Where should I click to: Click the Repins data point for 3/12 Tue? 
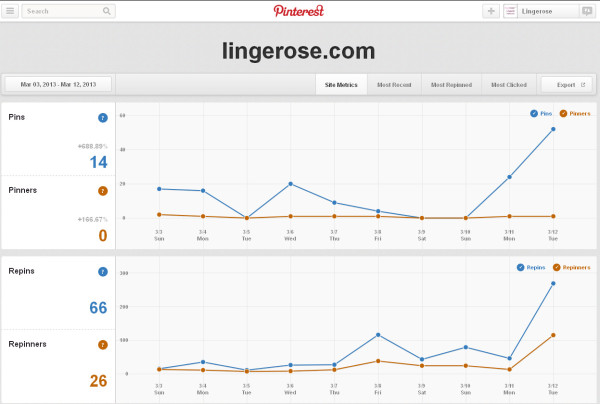[x=553, y=283]
